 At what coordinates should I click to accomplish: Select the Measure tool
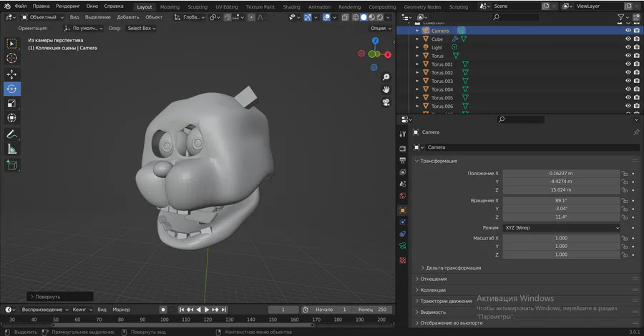12,149
